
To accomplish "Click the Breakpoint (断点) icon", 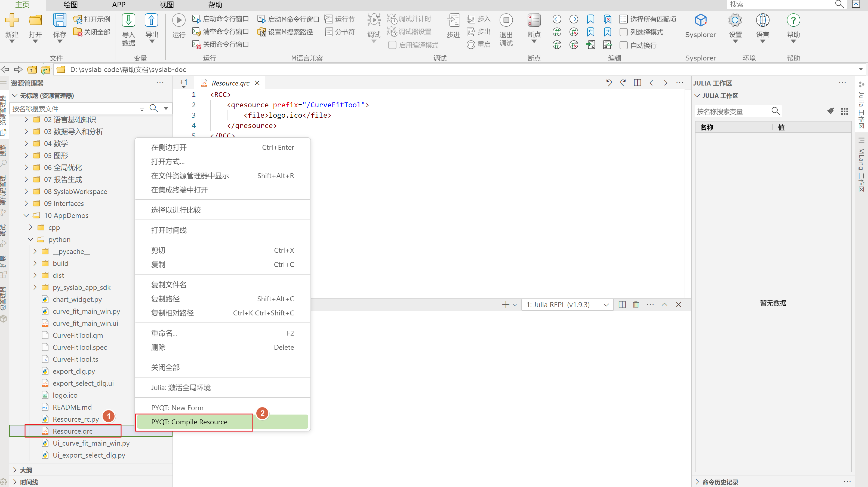I will coord(534,20).
